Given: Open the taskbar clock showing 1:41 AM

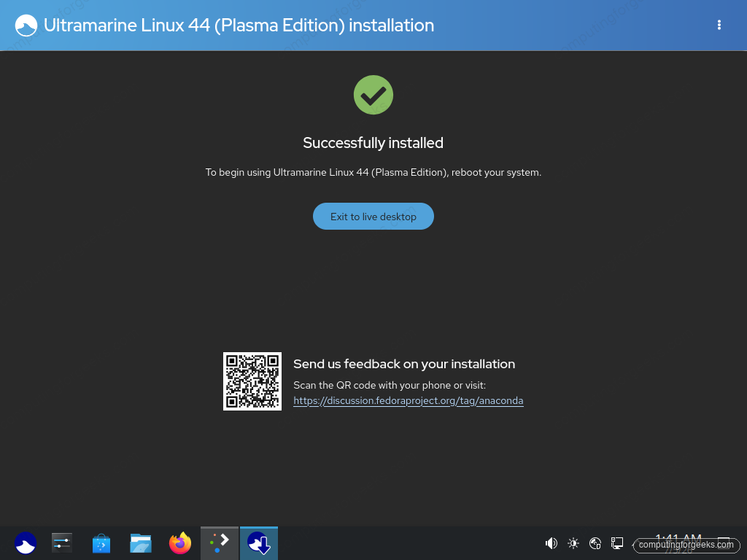Looking at the screenshot, I should 678,543.
